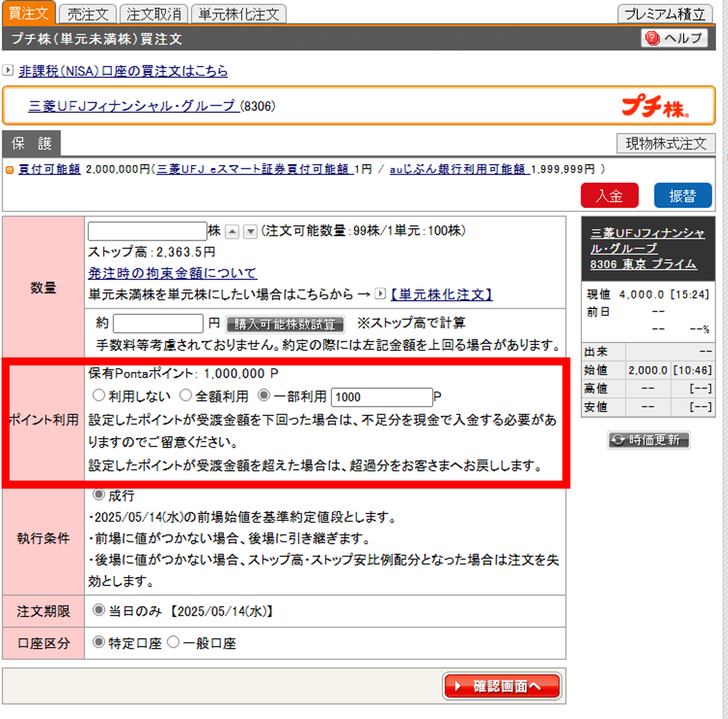
Task: Click the 現物株式注文 button
Action: coord(666,143)
